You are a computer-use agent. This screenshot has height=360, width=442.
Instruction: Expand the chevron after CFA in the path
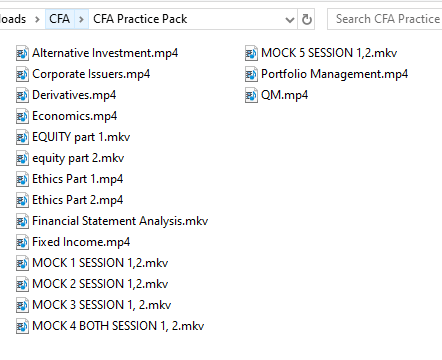tap(81, 19)
